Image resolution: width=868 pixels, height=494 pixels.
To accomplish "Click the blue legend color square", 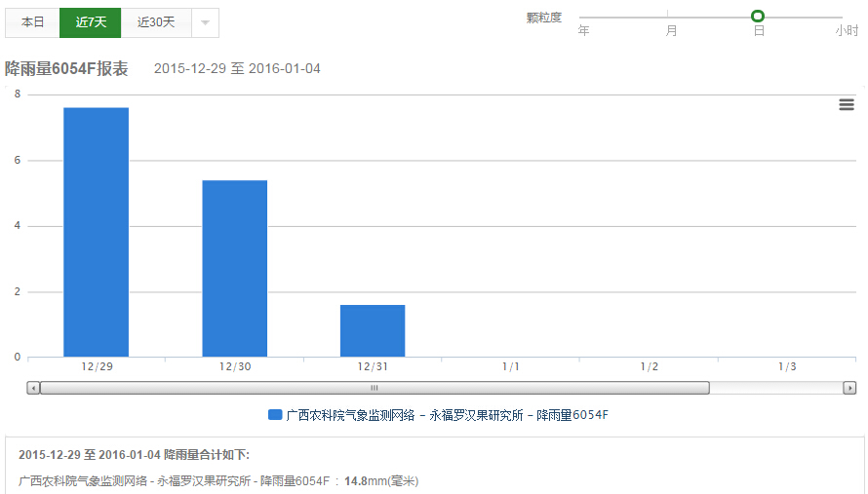I will [x=275, y=415].
